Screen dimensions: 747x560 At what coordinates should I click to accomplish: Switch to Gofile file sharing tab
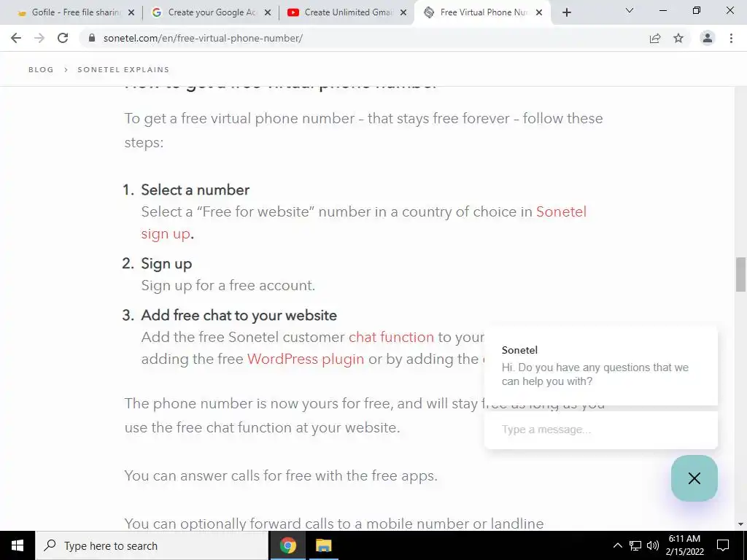71,12
